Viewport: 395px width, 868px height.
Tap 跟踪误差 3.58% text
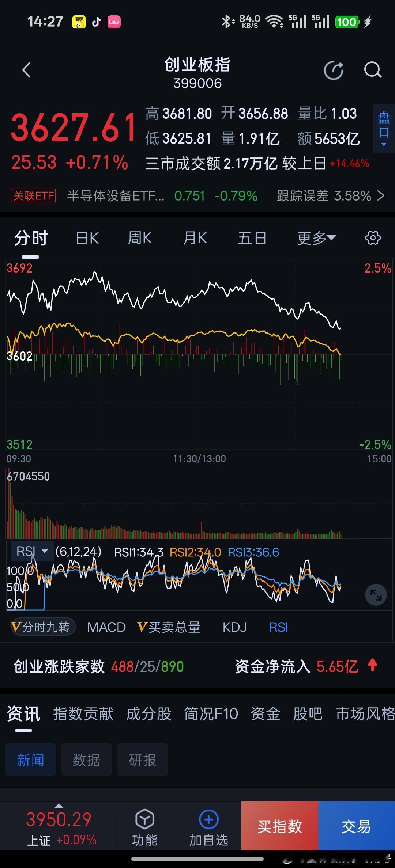click(x=324, y=196)
